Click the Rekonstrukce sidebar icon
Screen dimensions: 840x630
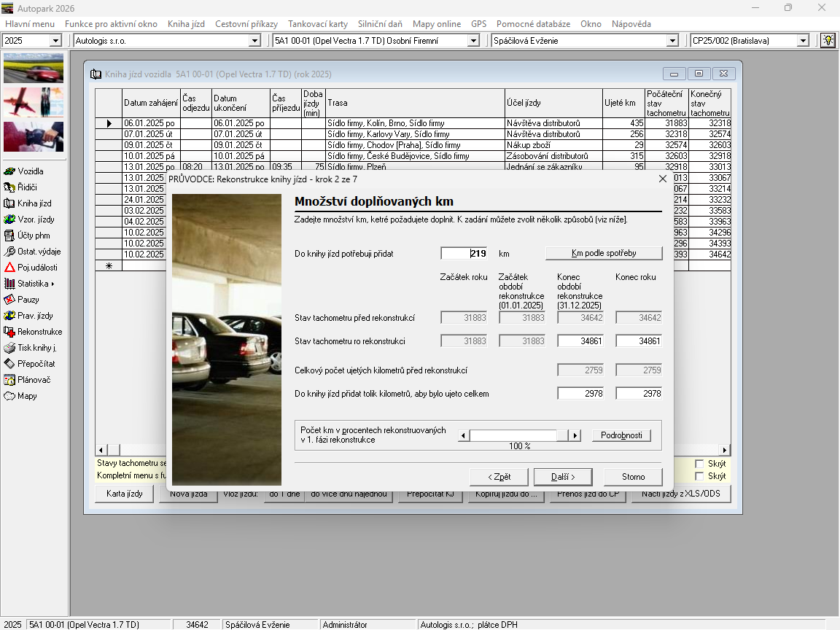9,332
